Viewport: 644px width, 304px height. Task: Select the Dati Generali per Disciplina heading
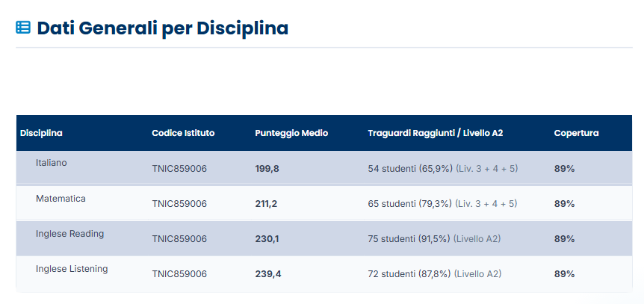coord(163,28)
